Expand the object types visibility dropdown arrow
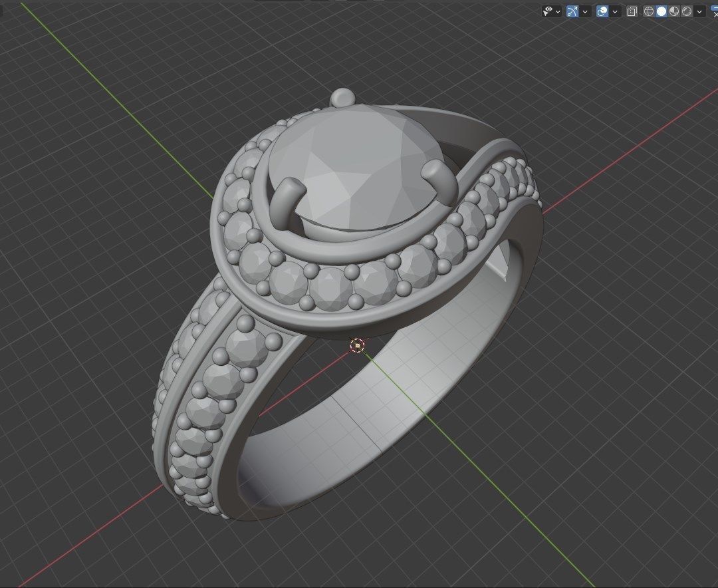The image size is (718, 588). click(558, 11)
